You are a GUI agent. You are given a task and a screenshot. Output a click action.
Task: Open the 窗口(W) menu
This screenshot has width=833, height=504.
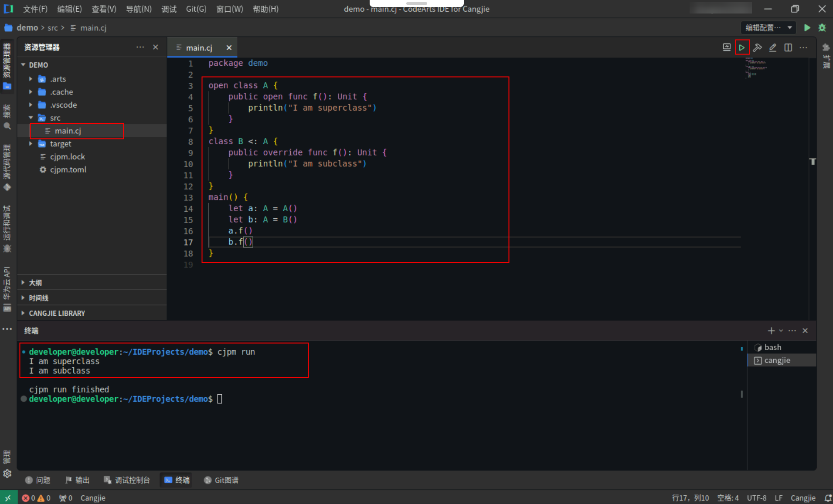tap(229, 9)
